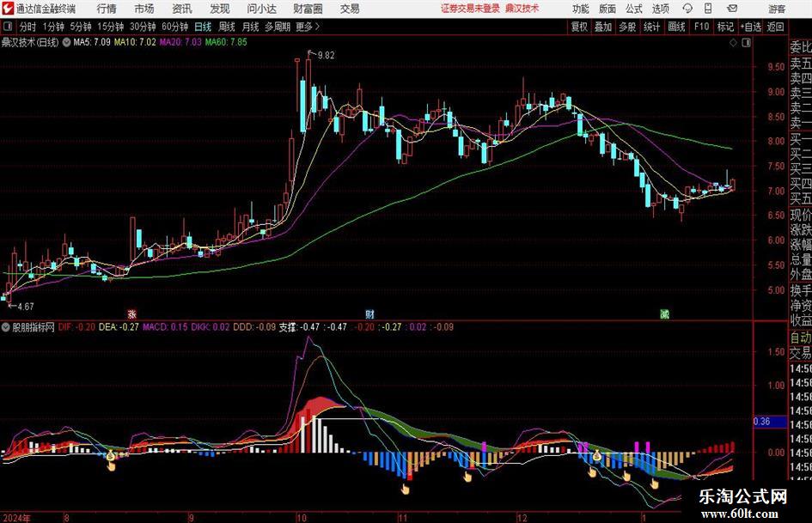Click the 2024年 date label on the time axis
The image size is (812, 523).
(16, 518)
